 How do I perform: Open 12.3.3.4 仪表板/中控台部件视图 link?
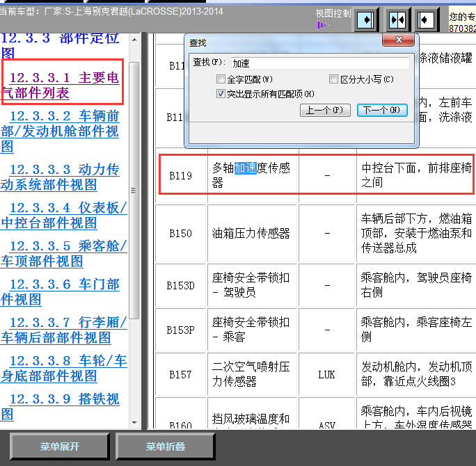point(64,215)
